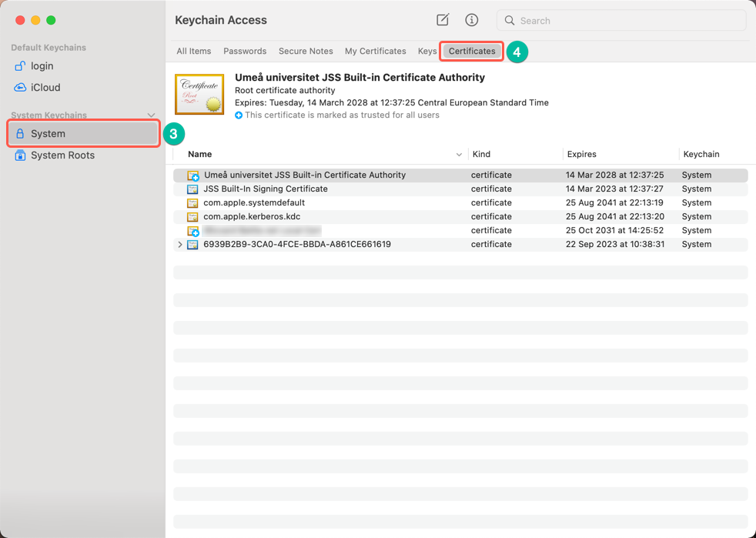Select the Certificates tab
The image size is (756, 538).
472,51
